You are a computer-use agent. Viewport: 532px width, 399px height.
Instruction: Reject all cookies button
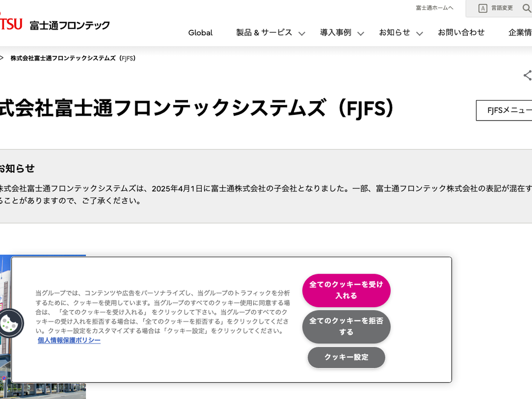(346, 327)
